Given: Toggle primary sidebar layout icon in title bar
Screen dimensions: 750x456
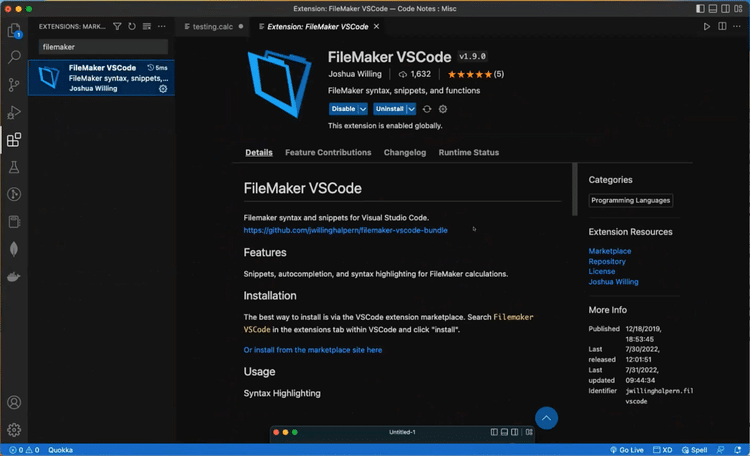Looking at the screenshot, I should [700, 9].
